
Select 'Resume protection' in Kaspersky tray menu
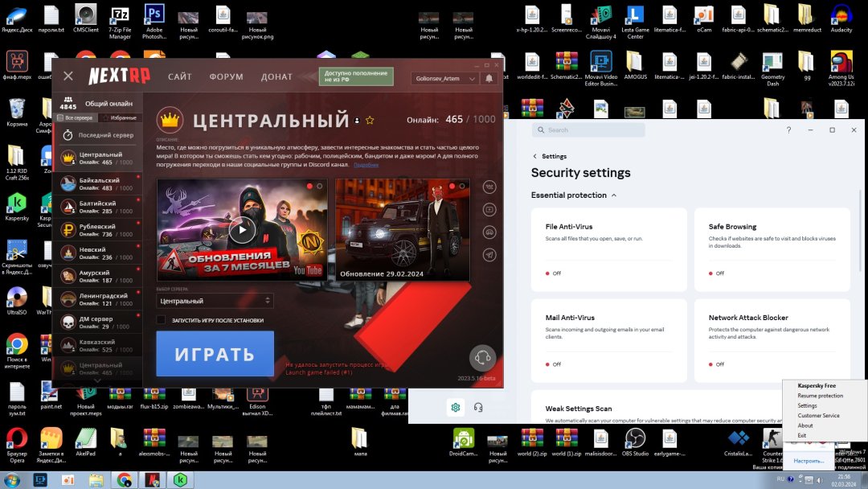[x=821, y=396]
